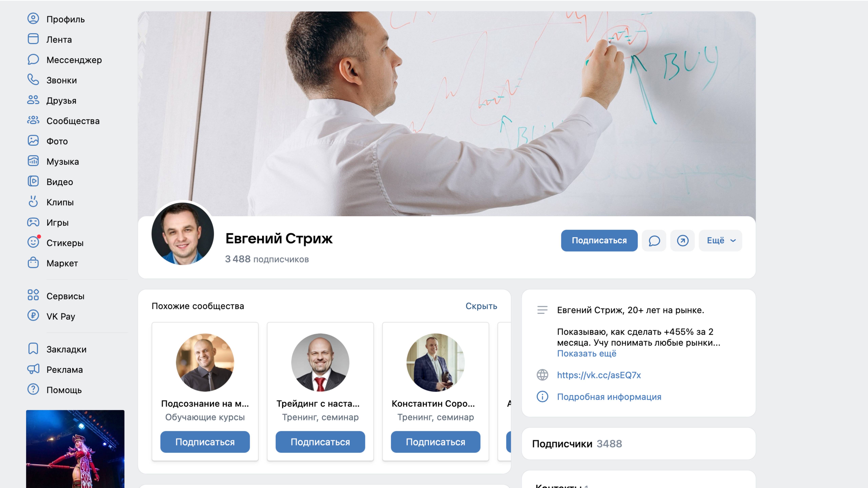Screen dimensions: 868x488
Task: Click the share arrow icon button
Action: pos(683,240)
